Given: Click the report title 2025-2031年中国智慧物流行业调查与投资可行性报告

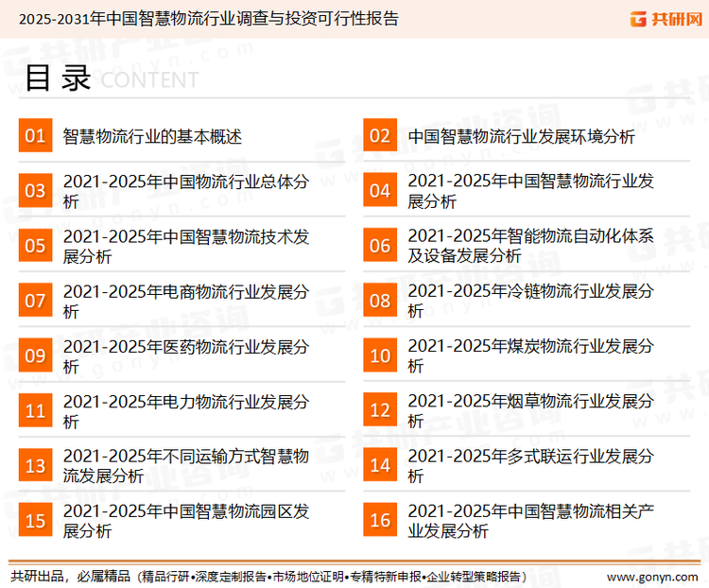Looking at the screenshot, I should 209,19.
